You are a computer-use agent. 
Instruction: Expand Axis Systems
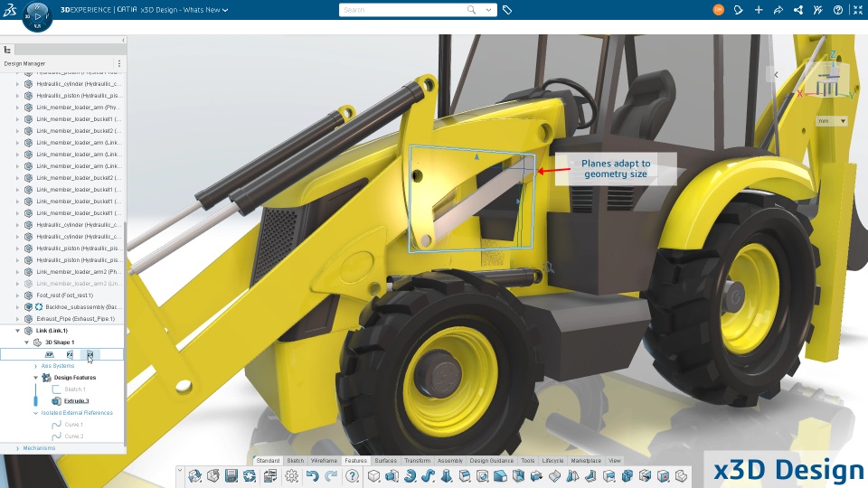coord(36,366)
